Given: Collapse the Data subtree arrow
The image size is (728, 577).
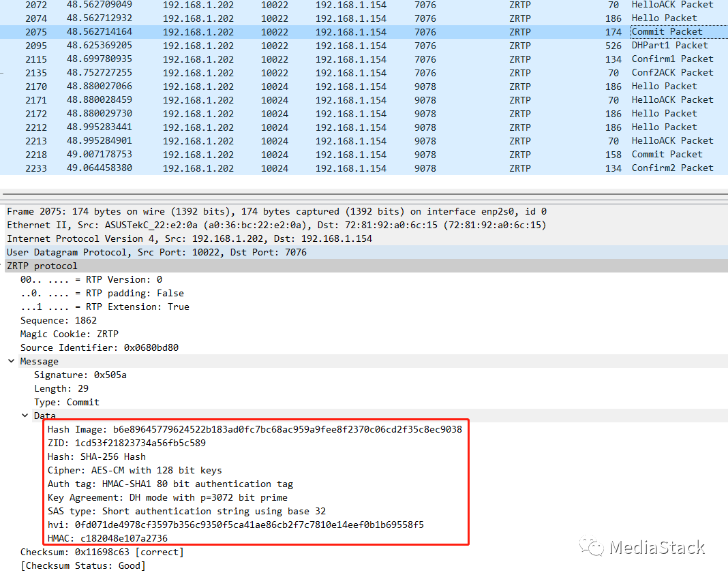Looking at the screenshot, I should click(x=25, y=416).
